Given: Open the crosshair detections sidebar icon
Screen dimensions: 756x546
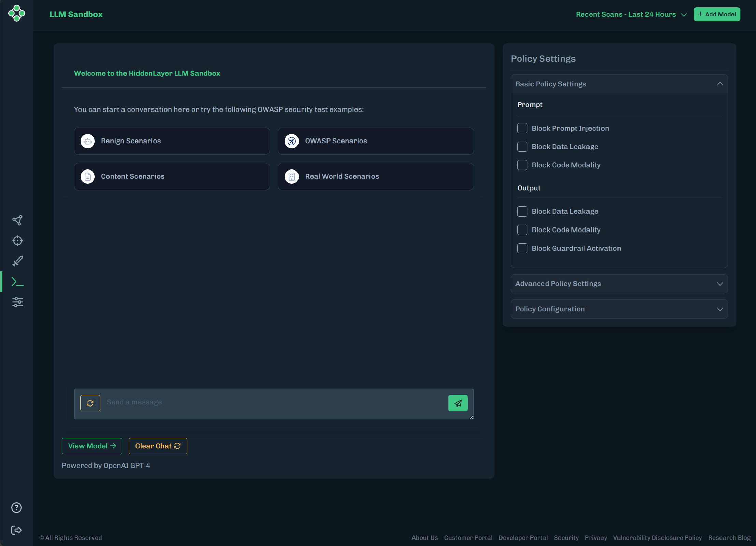Looking at the screenshot, I should coord(17,241).
